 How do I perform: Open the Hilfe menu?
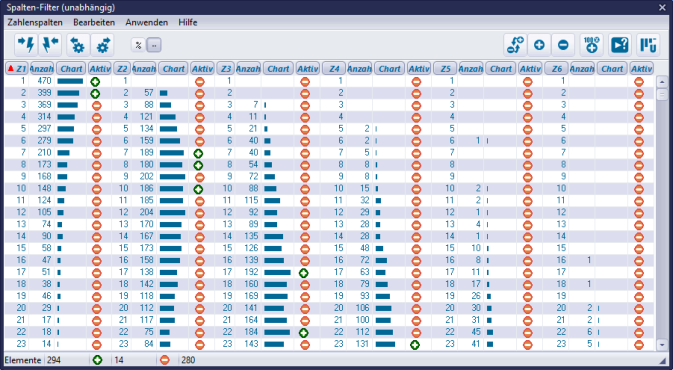188,22
